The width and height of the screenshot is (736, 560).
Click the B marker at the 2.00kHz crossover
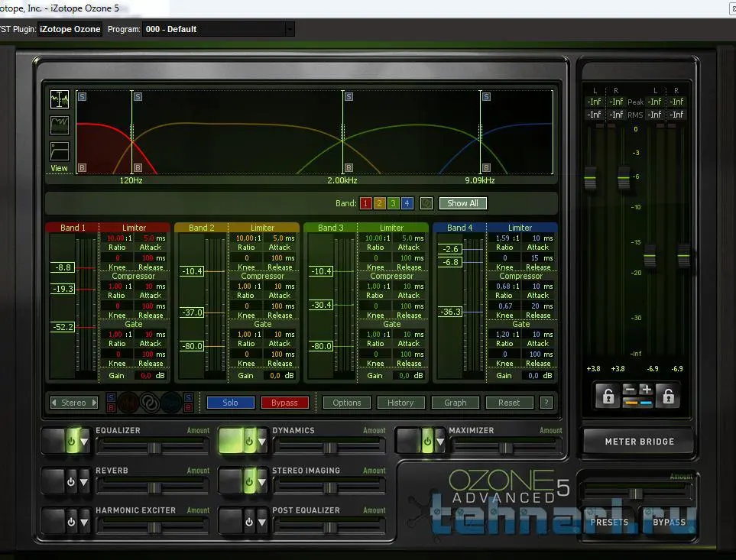pyautogui.click(x=349, y=167)
